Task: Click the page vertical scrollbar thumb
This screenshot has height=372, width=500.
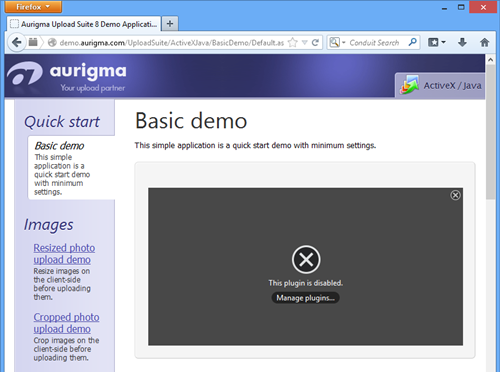Action: tap(490, 132)
